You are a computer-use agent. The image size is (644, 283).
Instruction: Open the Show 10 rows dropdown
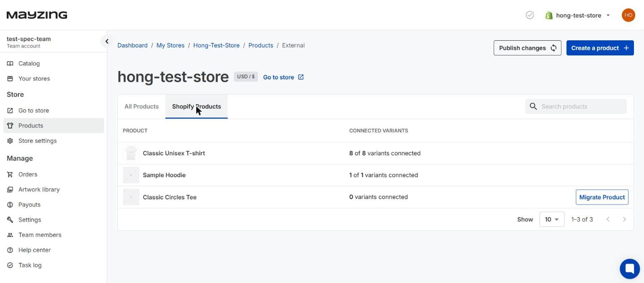552,219
